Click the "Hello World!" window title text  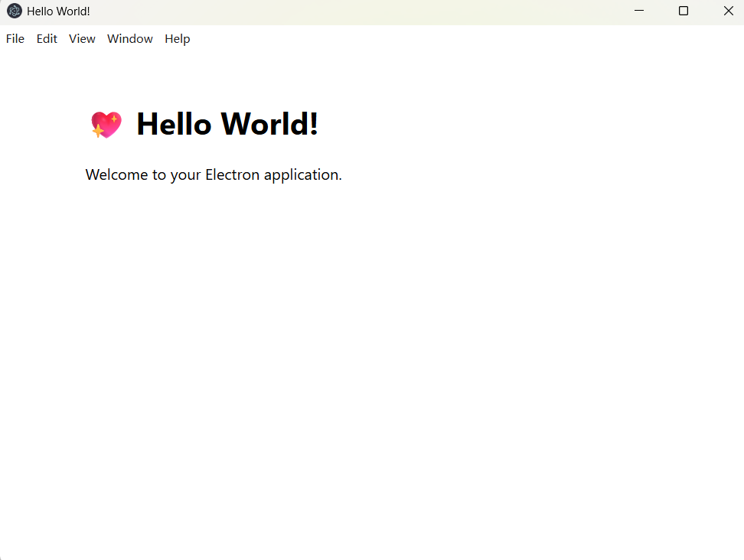point(58,11)
